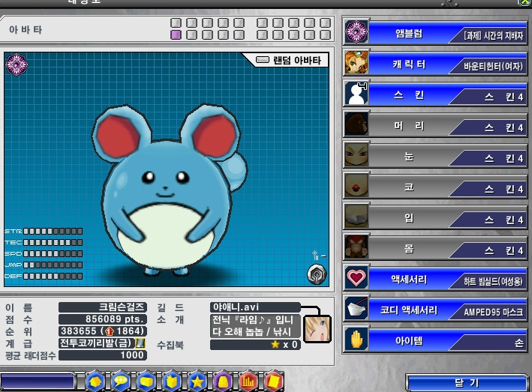Click the small antenna minus icon in the preview
Image resolution: width=532 pixels, height=392 pixels.
[x=318, y=256]
